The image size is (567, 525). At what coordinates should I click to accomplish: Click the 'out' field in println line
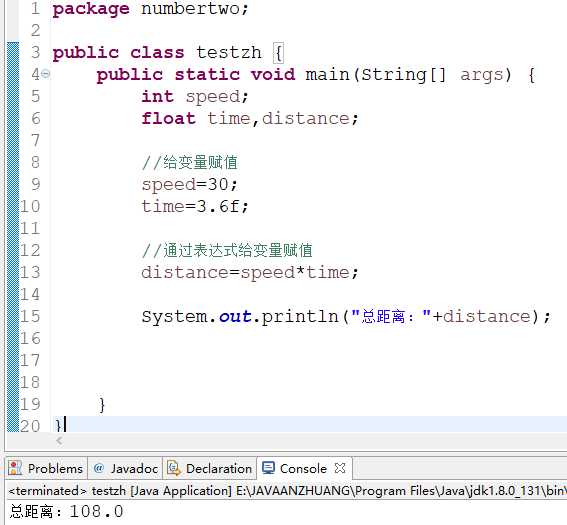tap(235, 317)
